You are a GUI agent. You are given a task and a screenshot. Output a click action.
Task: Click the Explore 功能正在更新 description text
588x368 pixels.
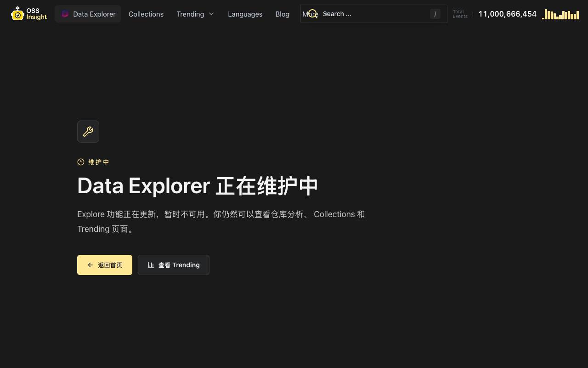(221, 222)
